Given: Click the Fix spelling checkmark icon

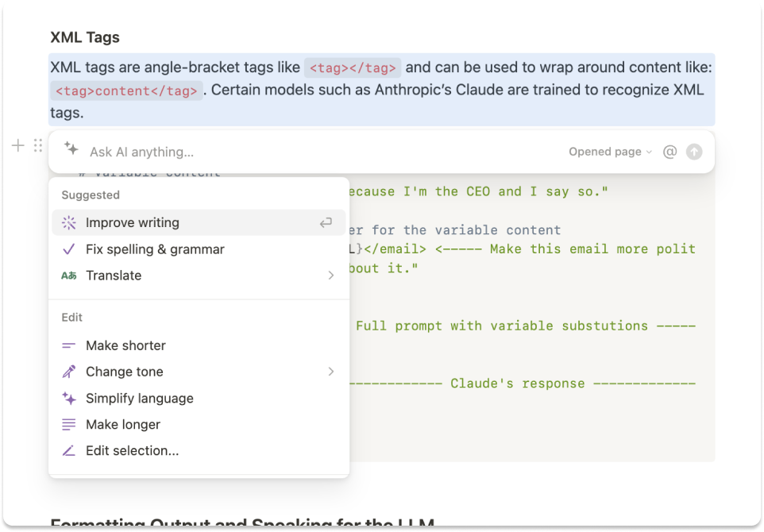Looking at the screenshot, I should tap(69, 249).
